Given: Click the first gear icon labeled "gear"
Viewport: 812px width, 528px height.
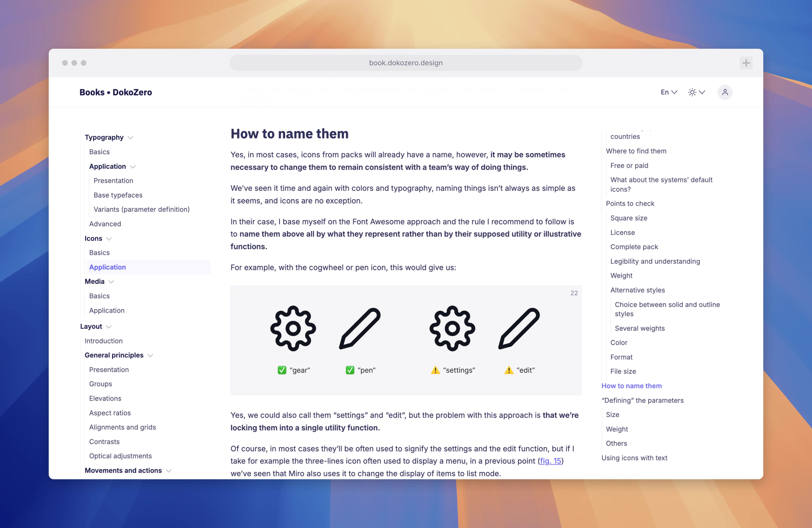Looking at the screenshot, I should click(x=293, y=328).
